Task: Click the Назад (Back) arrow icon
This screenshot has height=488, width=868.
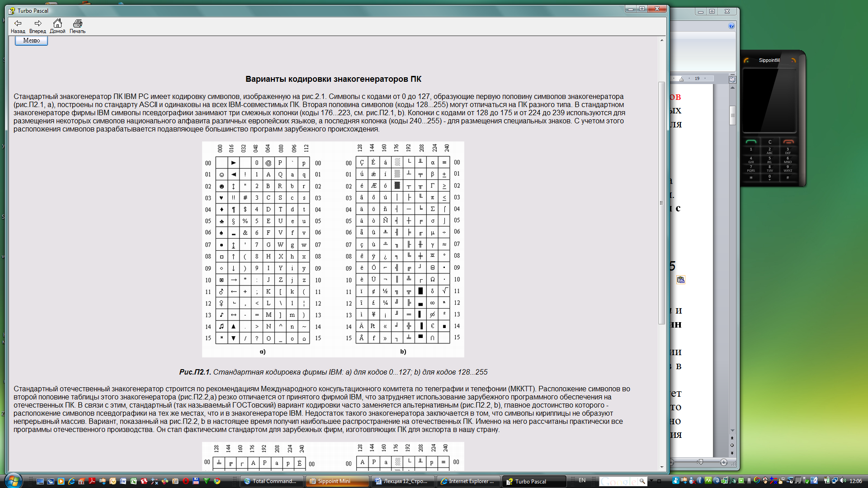Action: point(18,23)
